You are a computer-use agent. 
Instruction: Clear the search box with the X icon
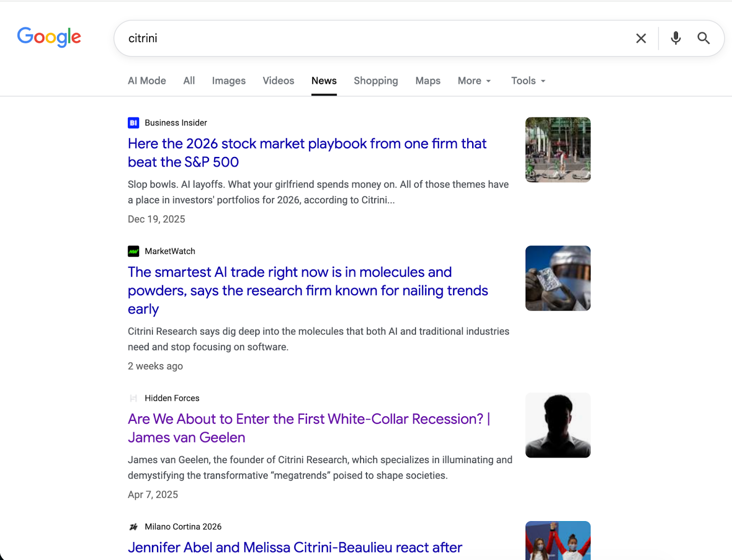641,38
